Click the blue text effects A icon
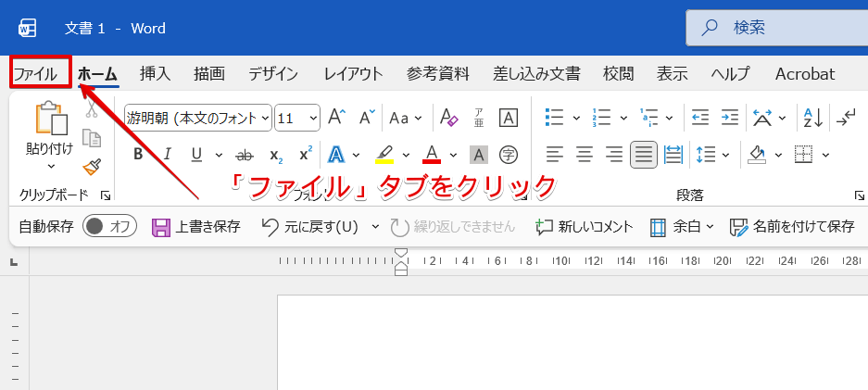The width and height of the screenshot is (868, 390). click(x=336, y=155)
